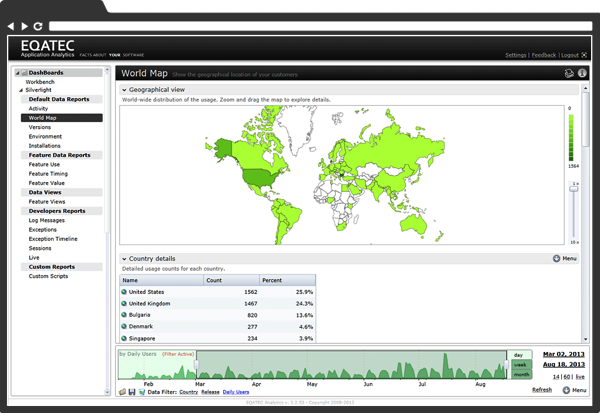
Task: Open the Exceptions report
Action: [43, 230]
